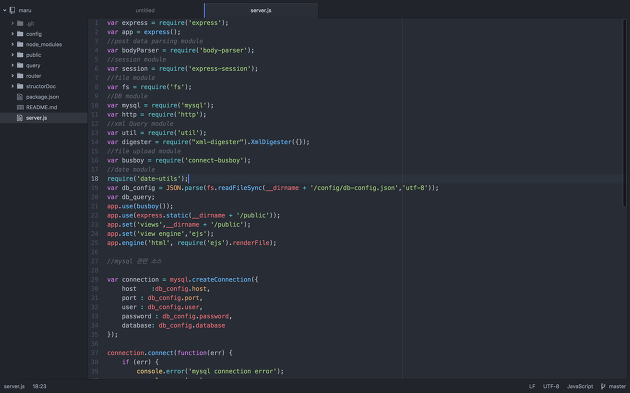Expand the .git folder arrow
The height and width of the screenshot is (393, 630).
click(x=12, y=23)
